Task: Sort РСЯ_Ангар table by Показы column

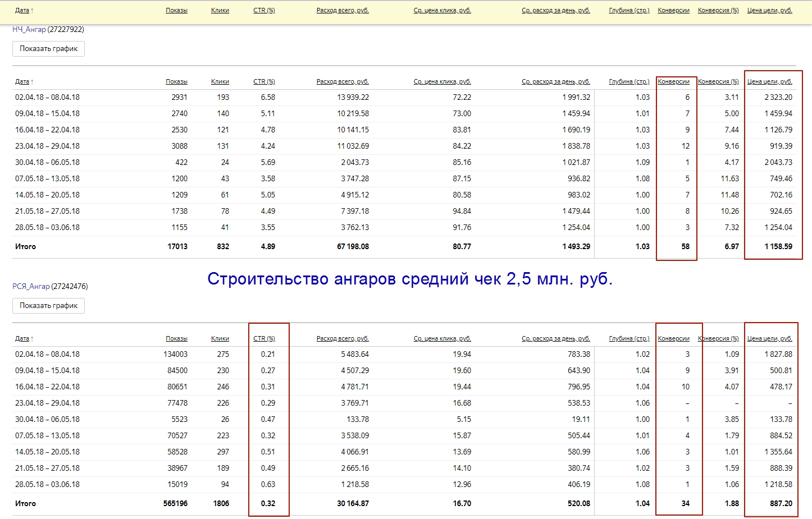Action: 176,338
